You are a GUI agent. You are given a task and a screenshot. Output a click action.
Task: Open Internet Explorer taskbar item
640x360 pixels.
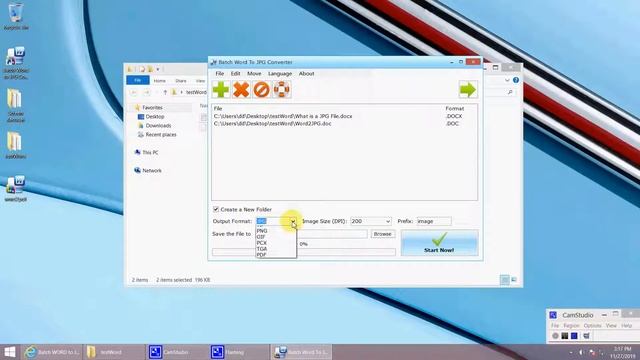(52, 352)
